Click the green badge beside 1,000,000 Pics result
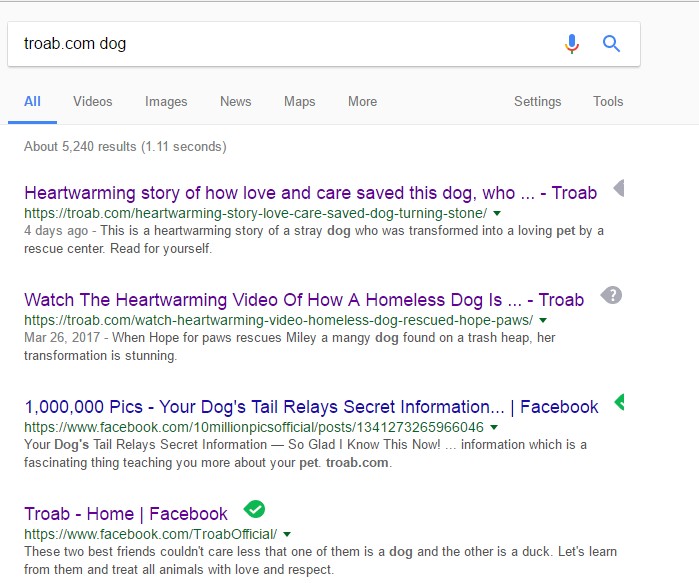This screenshot has width=699, height=583. click(x=618, y=402)
